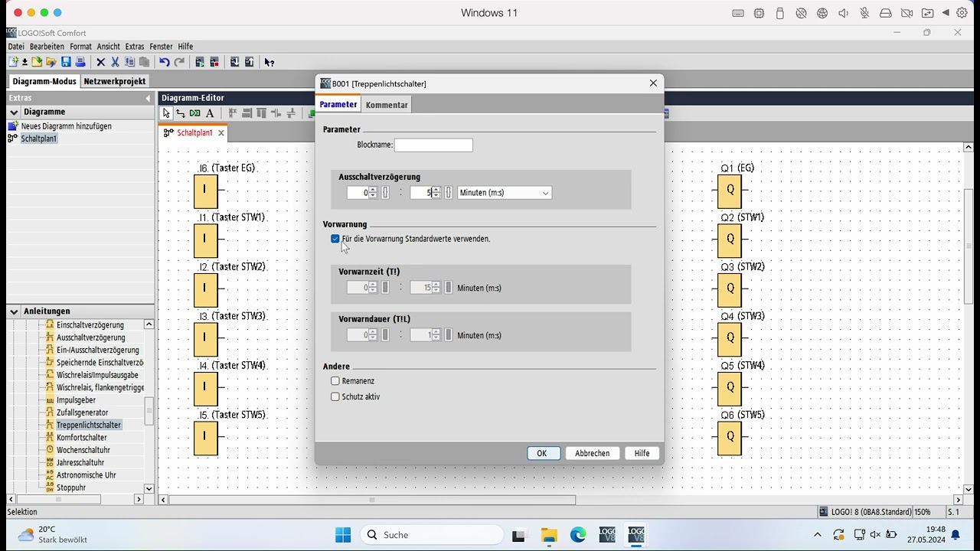Collapse the Anleitungen section
Image resolution: width=980 pixels, height=551 pixels.
(14, 311)
